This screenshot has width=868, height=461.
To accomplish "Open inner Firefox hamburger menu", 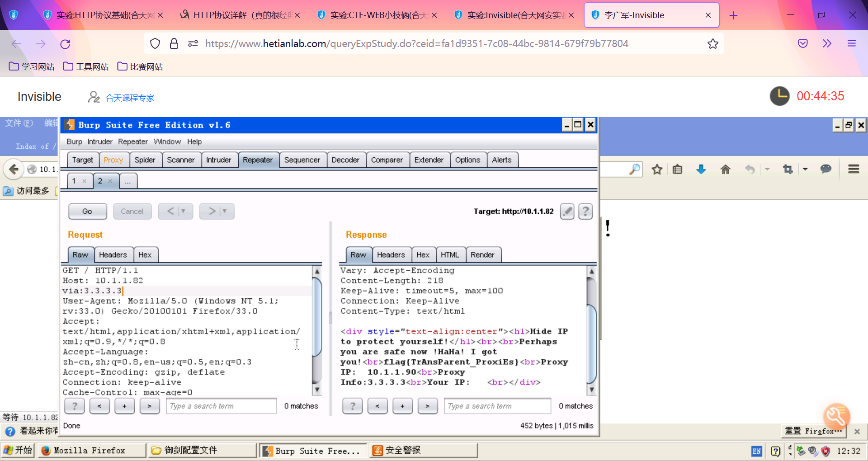I will [x=854, y=169].
